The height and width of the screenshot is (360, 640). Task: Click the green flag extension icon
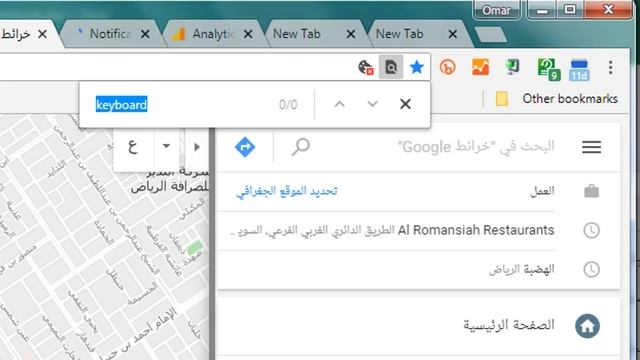[x=512, y=67]
